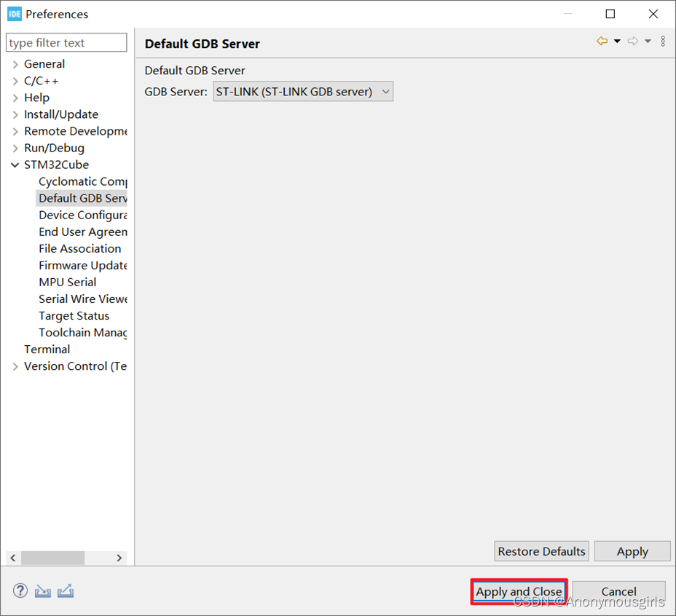This screenshot has width=676, height=616.
Task: Open the forward history dropdown arrow
Action: click(x=648, y=42)
